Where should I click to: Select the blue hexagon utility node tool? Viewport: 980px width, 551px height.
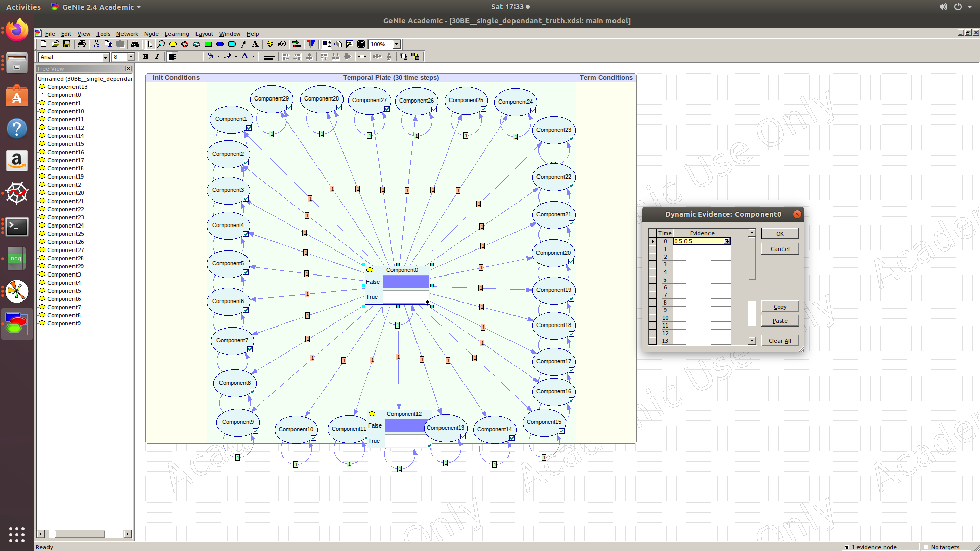(220, 44)
